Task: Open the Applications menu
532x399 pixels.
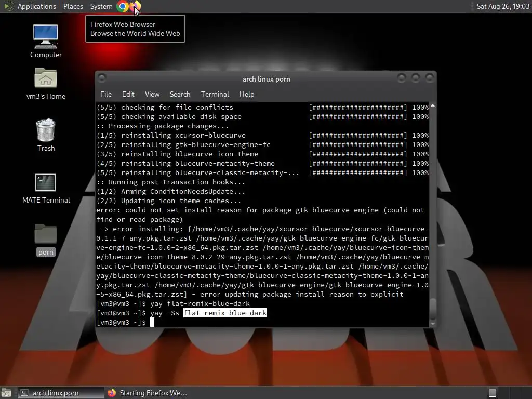Action: pos(37,6)
